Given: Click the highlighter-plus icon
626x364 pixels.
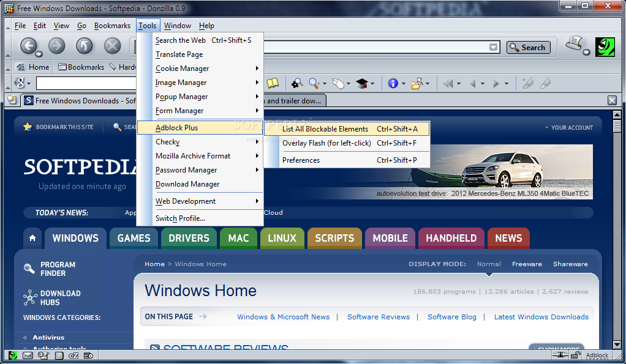Looking at the screenshot, I should tap(527, 83).
